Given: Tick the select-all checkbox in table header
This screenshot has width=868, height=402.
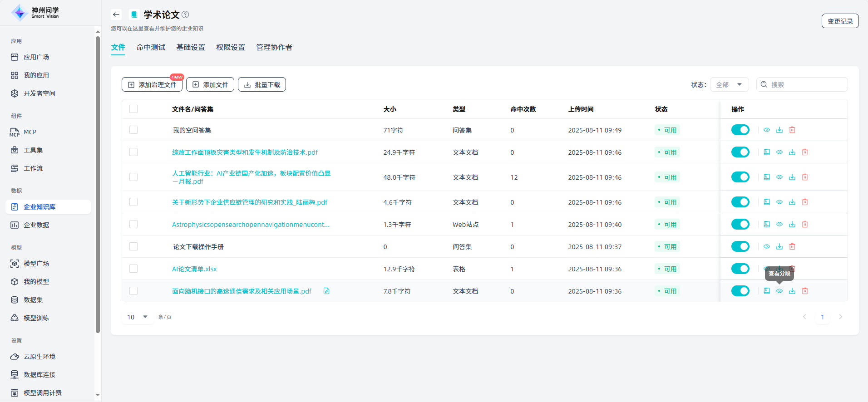Looking at the screenshot, I should [x=133, y=109].
